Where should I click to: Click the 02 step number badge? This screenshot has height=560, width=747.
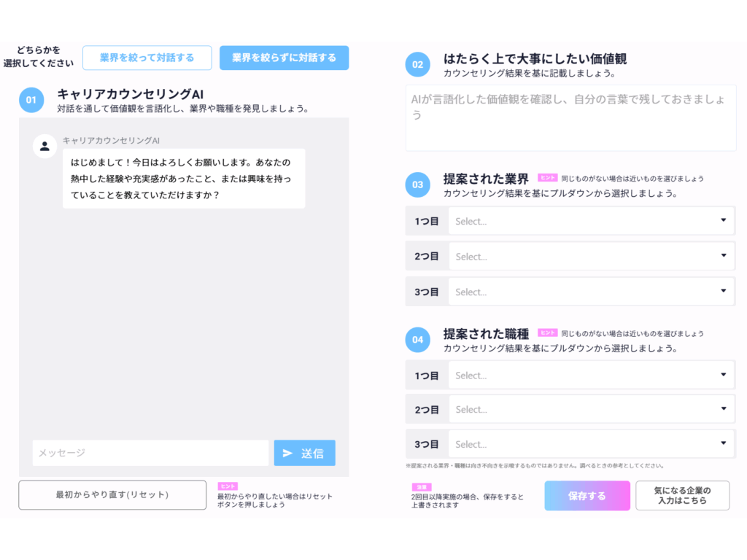(x=417, y=64)
